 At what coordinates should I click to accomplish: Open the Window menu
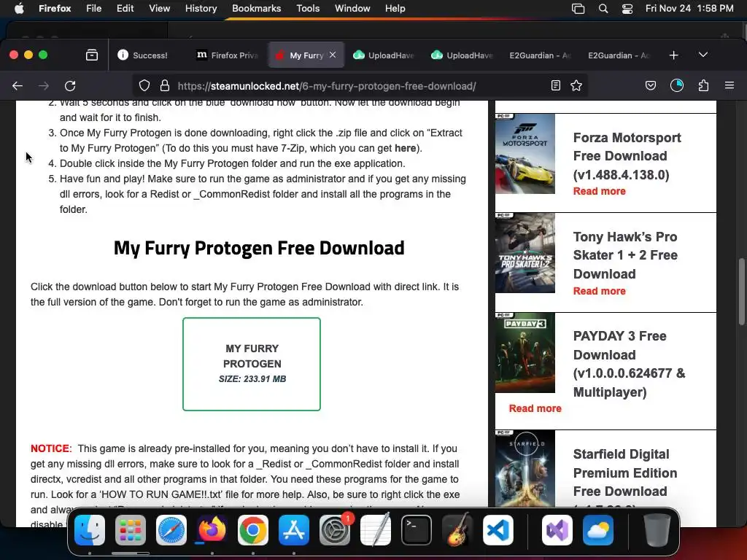pos(352,9)
